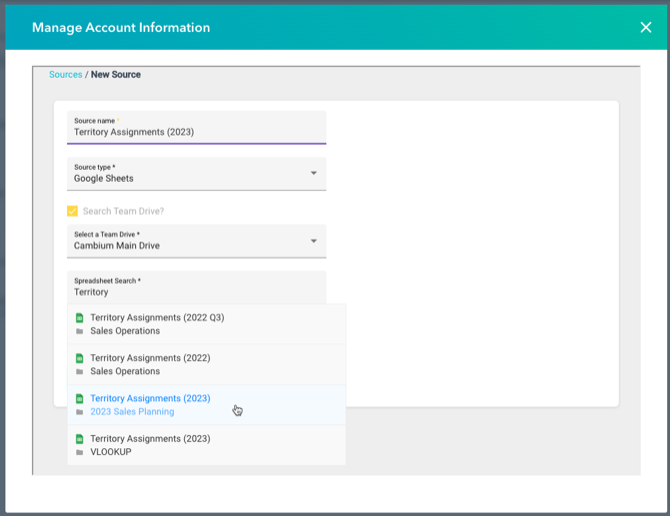
Task: Click the sheet icon for Territory Assignments (2022)
Action: click(79, 358)
